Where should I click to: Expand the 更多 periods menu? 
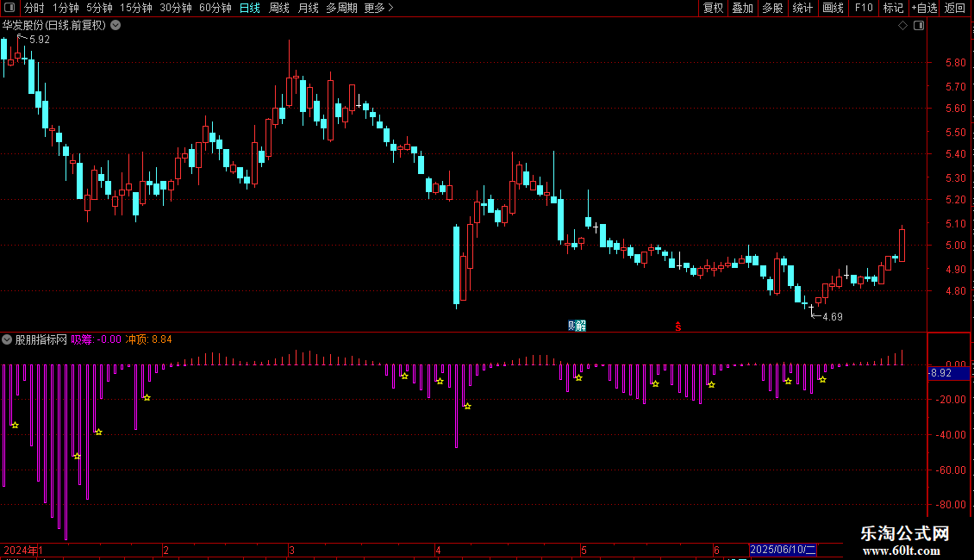point(378,8)
